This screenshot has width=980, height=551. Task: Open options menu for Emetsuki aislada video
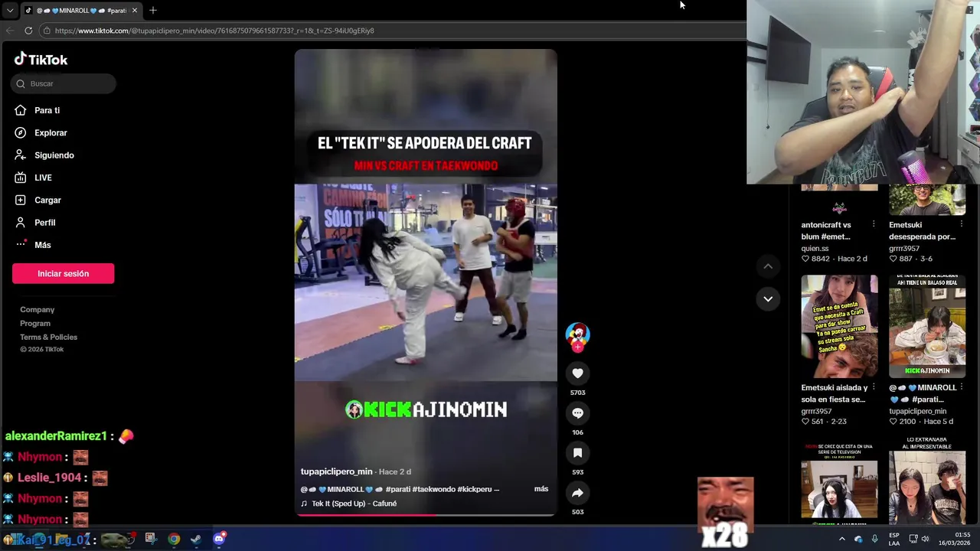[x=874, y=387]
